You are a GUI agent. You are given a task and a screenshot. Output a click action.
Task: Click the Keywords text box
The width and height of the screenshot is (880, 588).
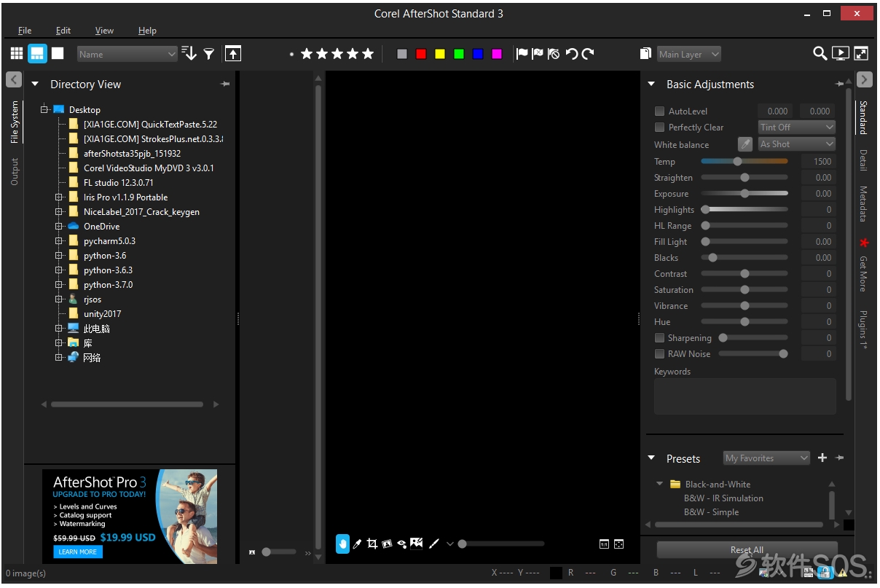(x=745, y=396)
